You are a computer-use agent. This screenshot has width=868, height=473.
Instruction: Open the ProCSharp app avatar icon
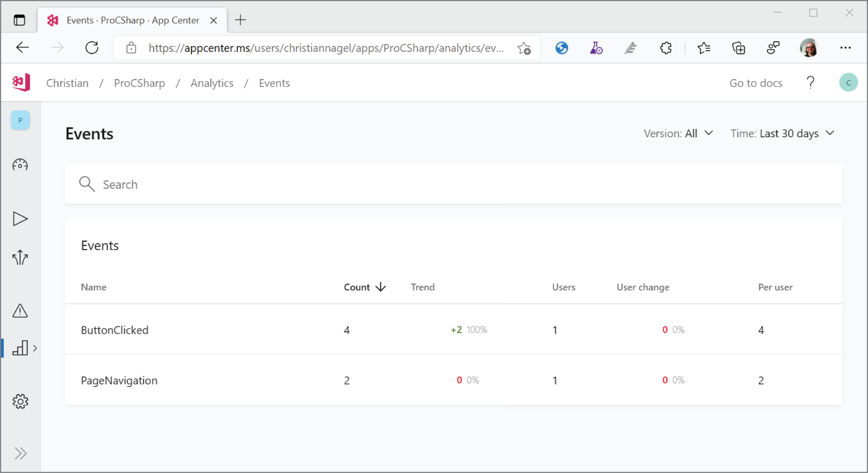[20, 120]
